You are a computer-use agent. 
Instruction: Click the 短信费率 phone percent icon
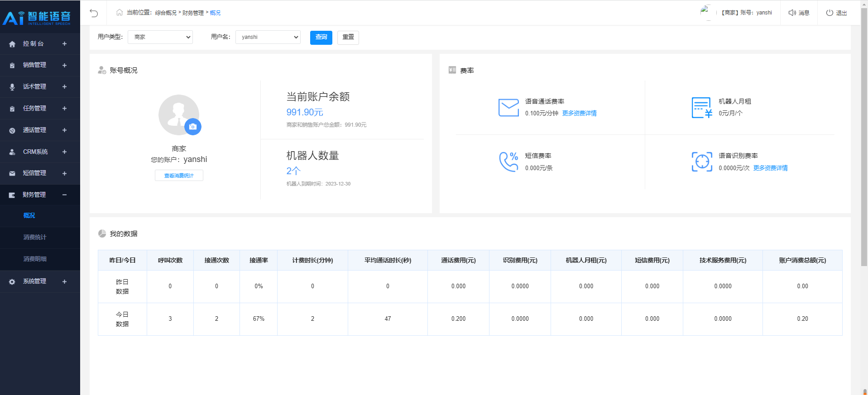coord(508,162)
